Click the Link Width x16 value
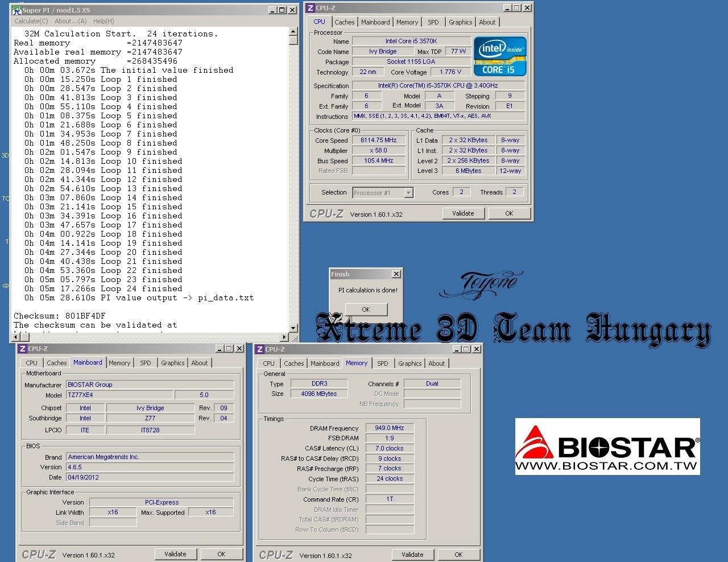728x562 pixels. point(113,512)
